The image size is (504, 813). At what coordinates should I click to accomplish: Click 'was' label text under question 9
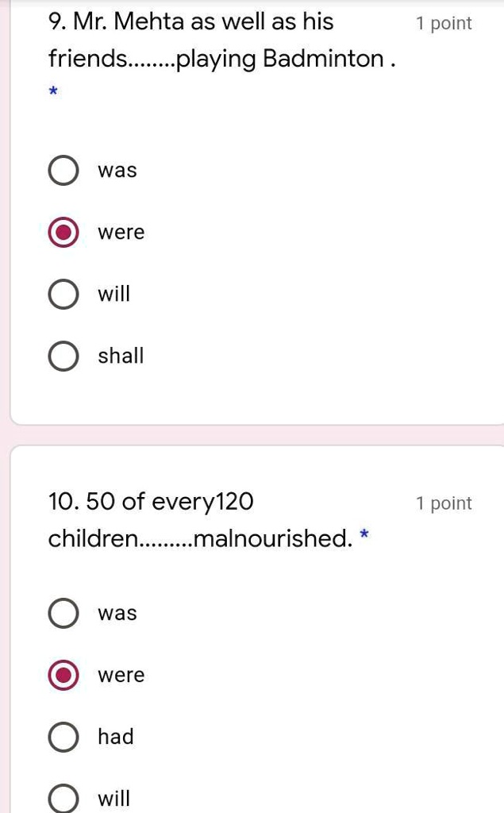coord(117,171)
